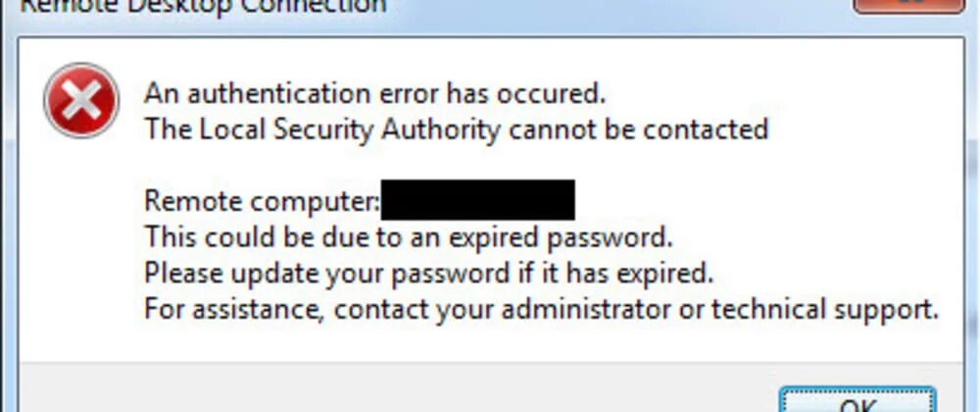Click the 'For assistance, contact your administrator' line
Screen dimensions: 980x412
(541, 310)
